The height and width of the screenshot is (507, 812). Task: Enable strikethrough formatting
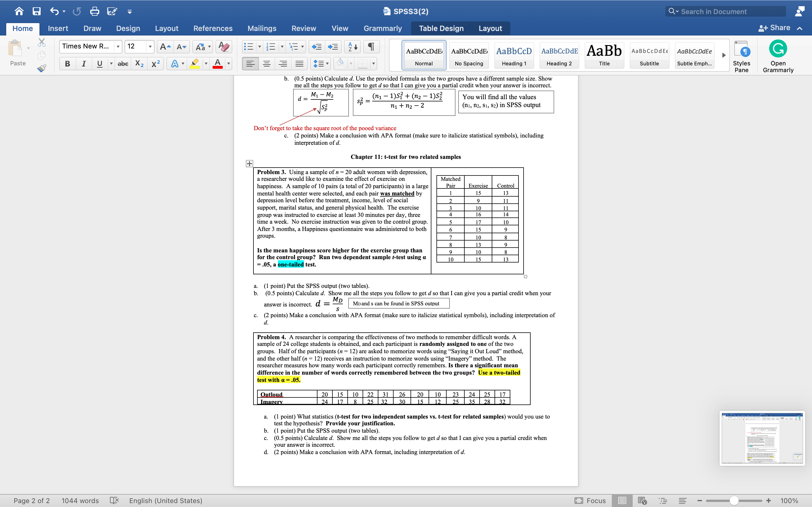[x=122, y=63]
